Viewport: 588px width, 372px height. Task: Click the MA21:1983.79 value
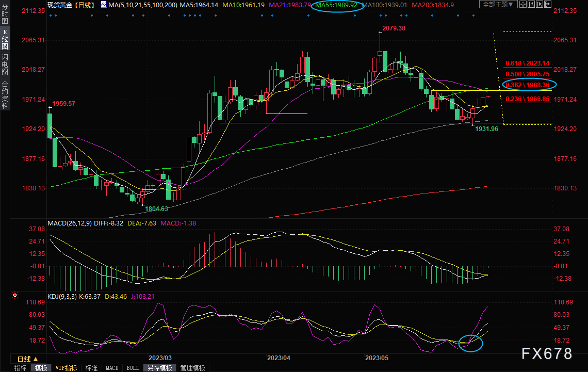click(x=290, y=5)
